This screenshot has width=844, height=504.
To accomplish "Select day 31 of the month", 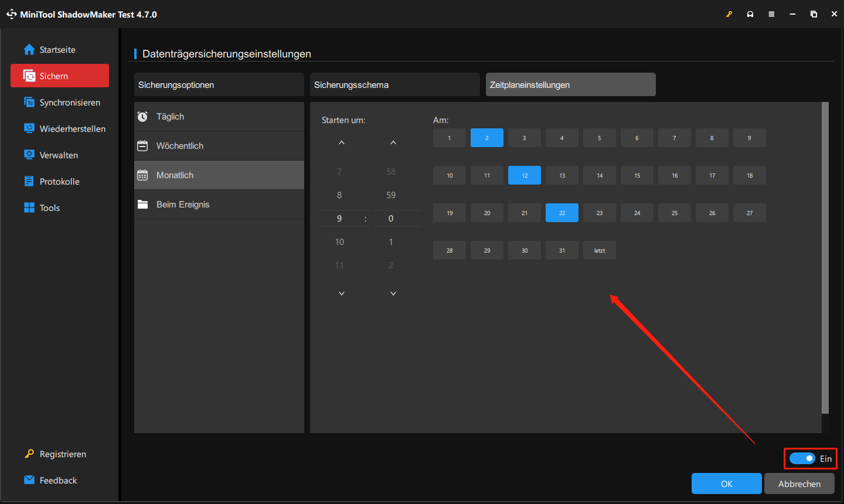I will pos(562,250).
